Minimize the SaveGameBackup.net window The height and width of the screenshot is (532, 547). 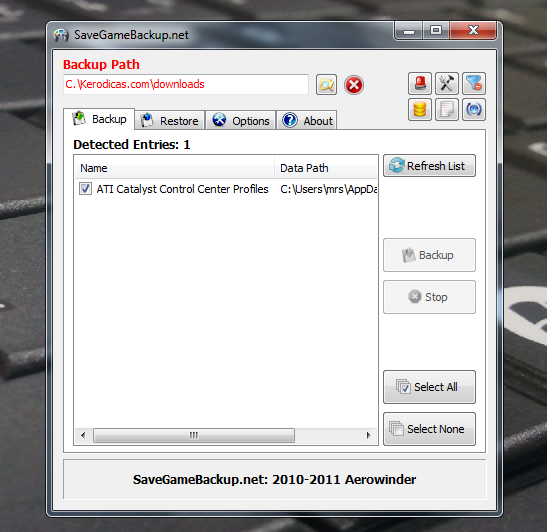coord(409,30)
